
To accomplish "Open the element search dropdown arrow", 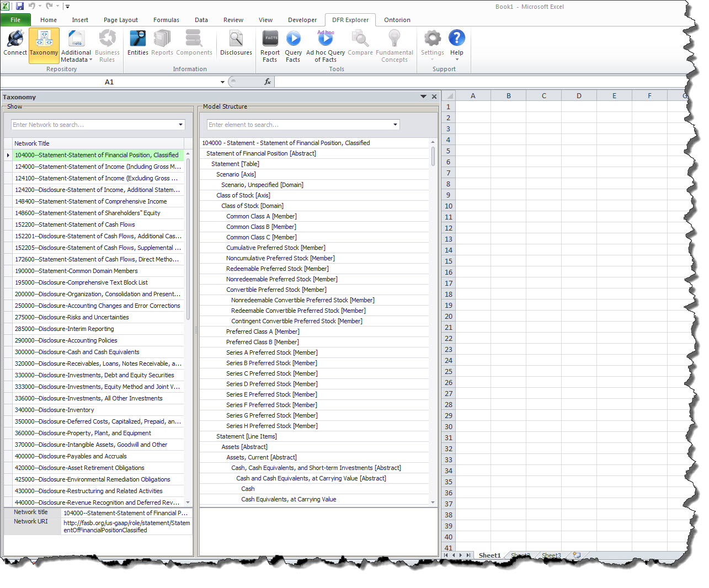I will 395,125.
